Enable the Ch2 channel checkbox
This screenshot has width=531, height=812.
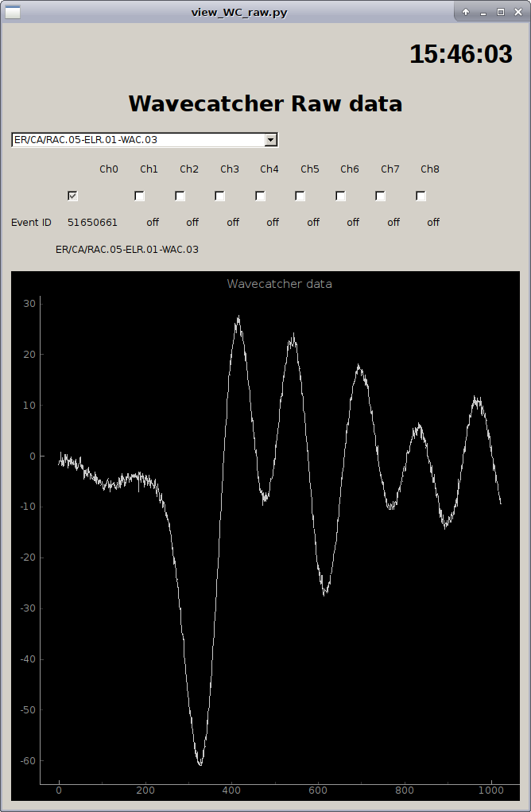(180, 196)
